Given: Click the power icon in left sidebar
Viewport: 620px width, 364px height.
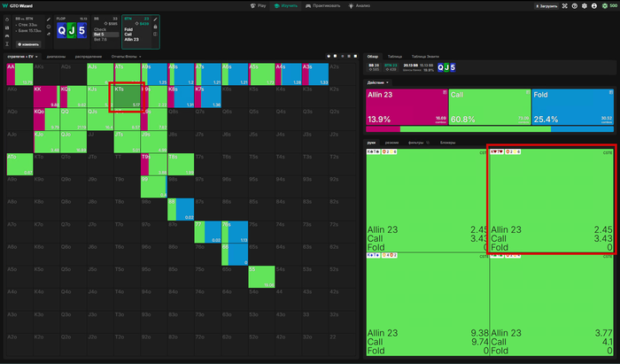Looking at the screenshot, I should [x=7, y=19].
